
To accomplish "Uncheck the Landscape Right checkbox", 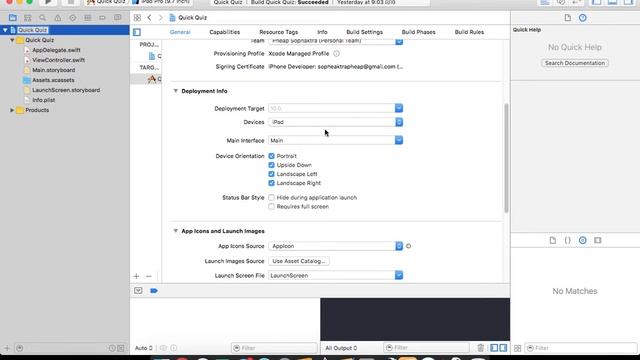I will pyautogui.click(x=271, y=183).
